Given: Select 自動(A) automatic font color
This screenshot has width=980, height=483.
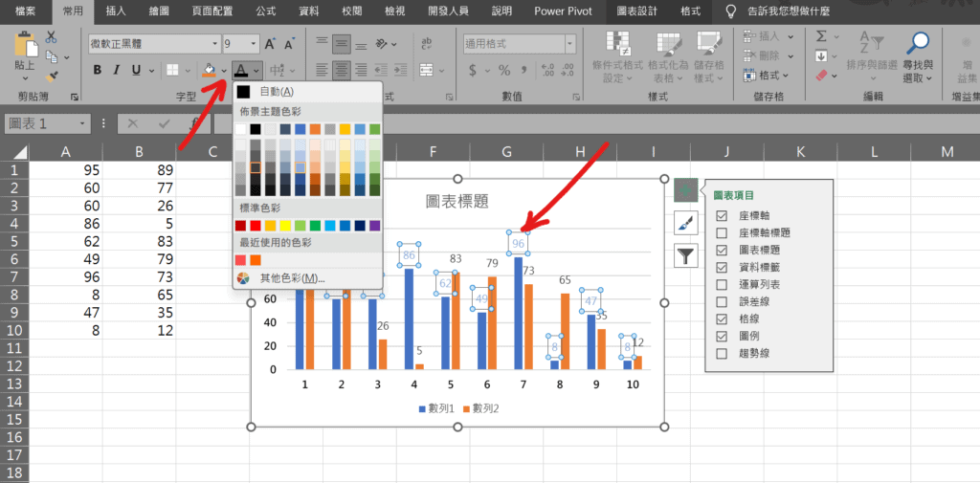Looking at the screenshot, I should 277,92.
